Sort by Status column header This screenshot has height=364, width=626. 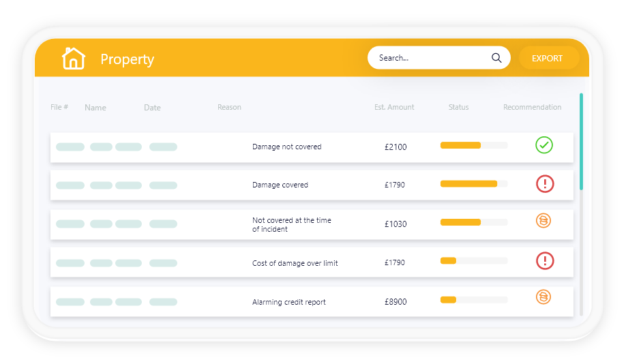[x=458, y=107]
